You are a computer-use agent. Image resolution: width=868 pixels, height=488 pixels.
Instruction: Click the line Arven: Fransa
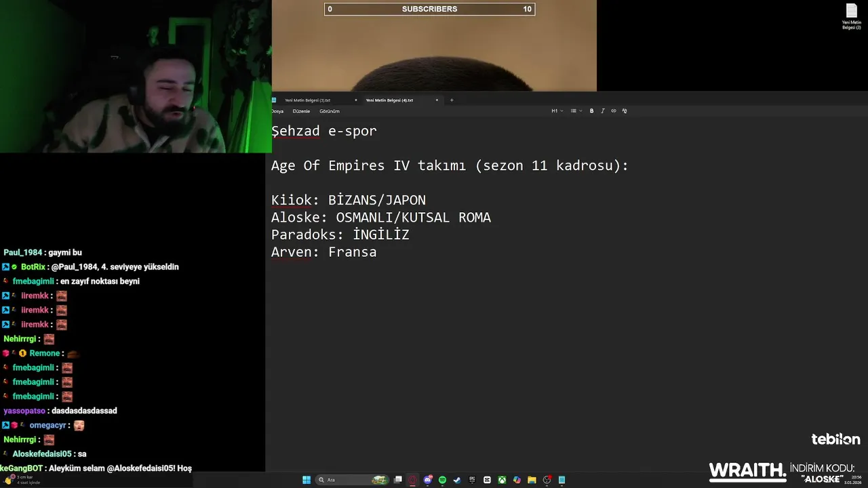(x=324, y=252)
